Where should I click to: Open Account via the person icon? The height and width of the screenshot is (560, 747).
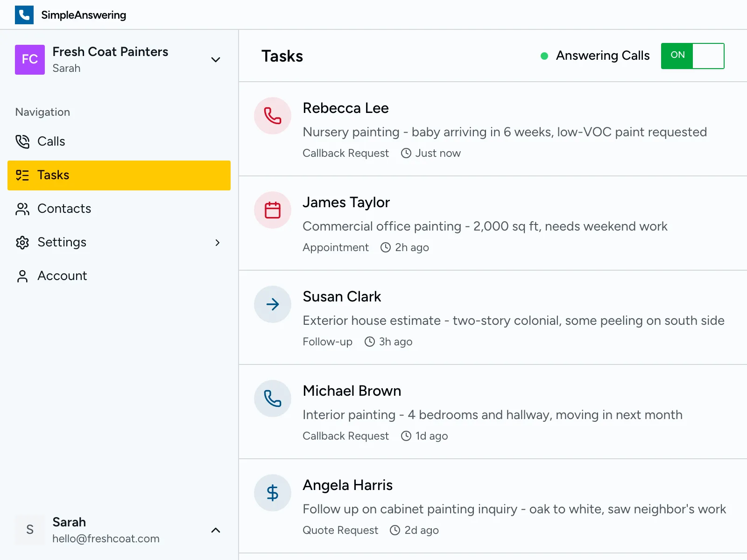[22, 276]
